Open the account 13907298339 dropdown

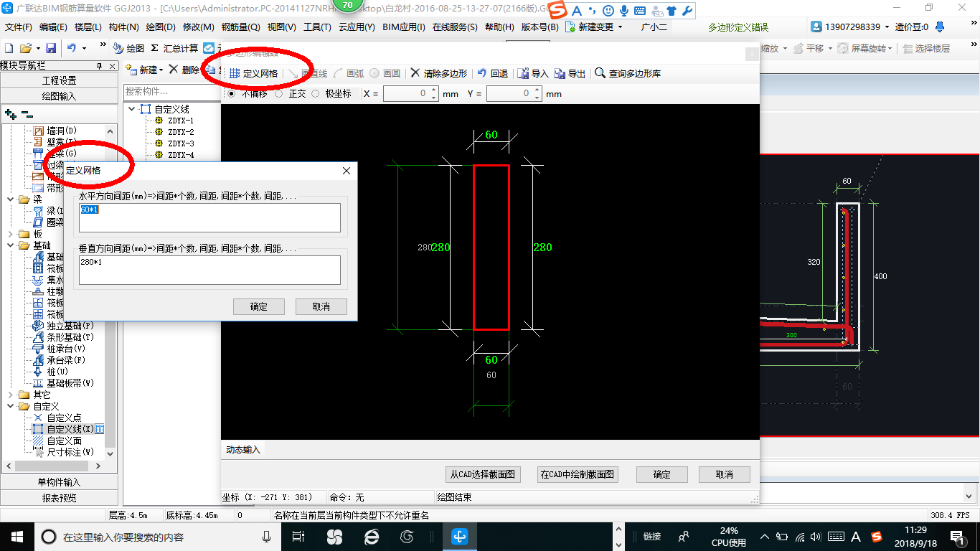click(x=887, y=27)
